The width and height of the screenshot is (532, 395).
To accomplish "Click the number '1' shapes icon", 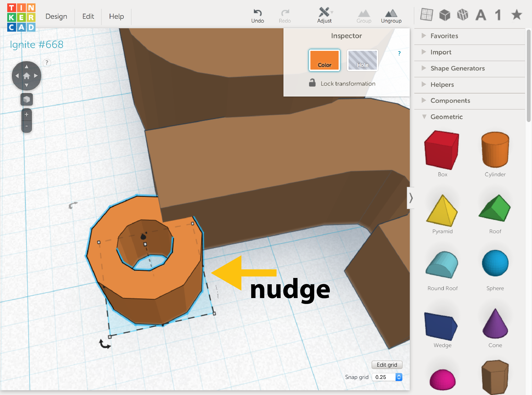I will coord(498,15).
